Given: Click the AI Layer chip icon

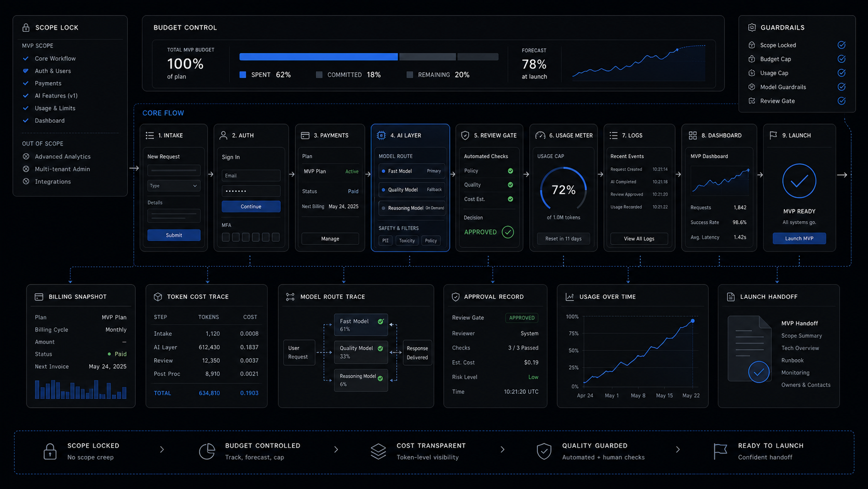Looking at the screenshot, I should point(381,136).
